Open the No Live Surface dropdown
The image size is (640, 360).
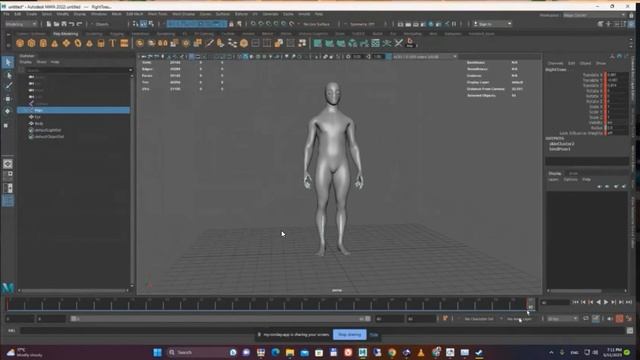click(x=317, y=24)
